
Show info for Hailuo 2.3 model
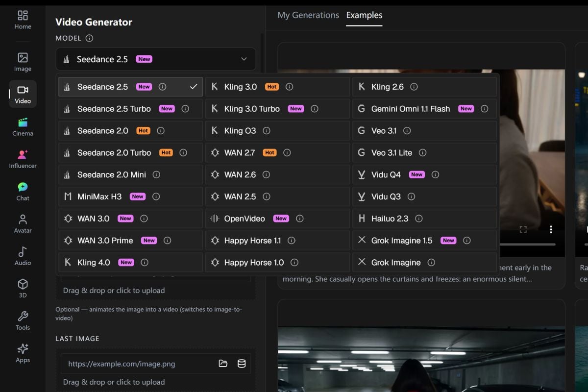pyautogui.click(x=418, y=219)
